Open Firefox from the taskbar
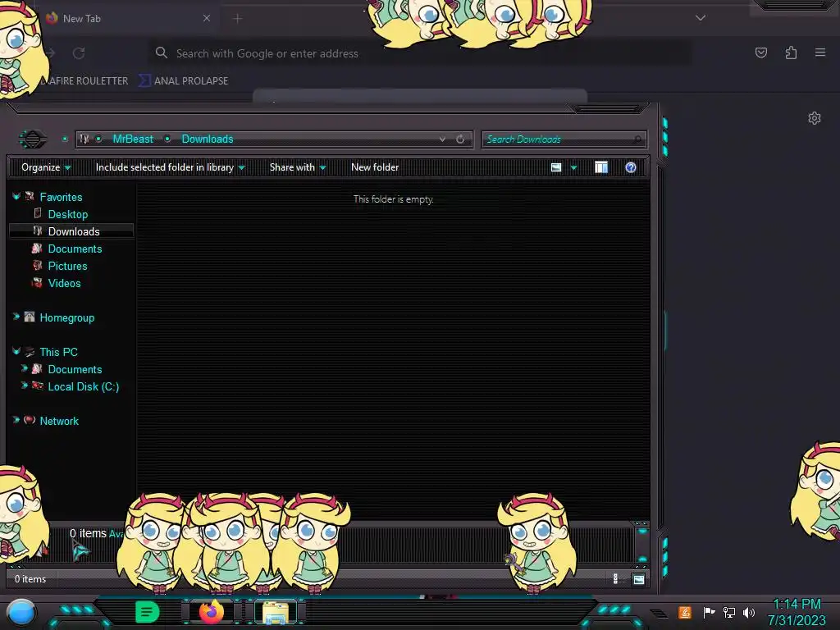 tap(211, 612)
